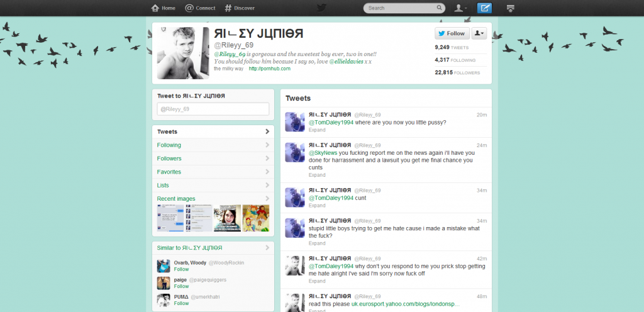Viewport: 644px width, 312px height.
Task: View the 9,249 tweets count
Action: point(452,48)
